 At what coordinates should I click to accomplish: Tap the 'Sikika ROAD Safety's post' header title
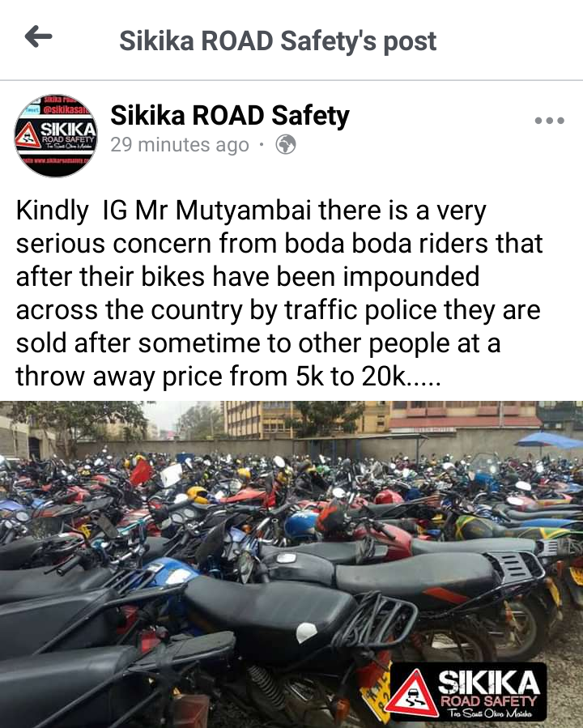[278, 40]
